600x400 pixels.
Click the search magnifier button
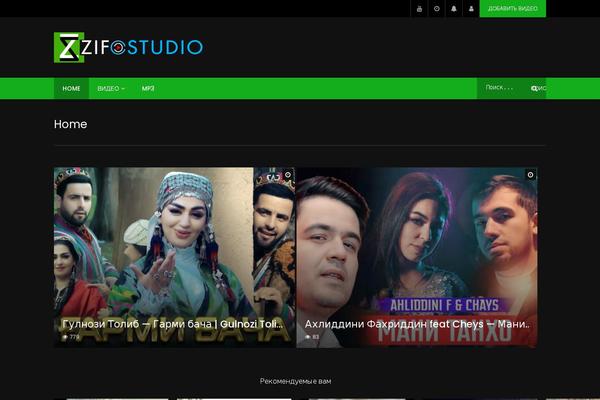point(538,88)
